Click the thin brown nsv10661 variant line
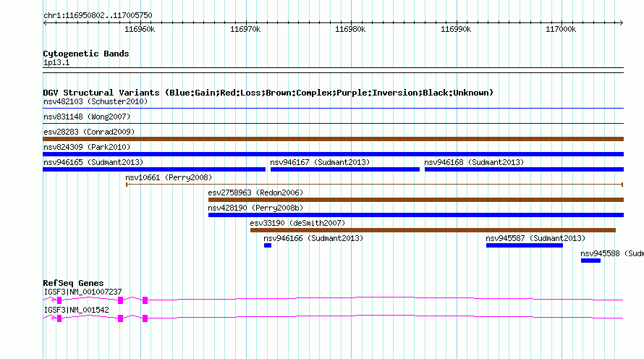 (375, 185)
